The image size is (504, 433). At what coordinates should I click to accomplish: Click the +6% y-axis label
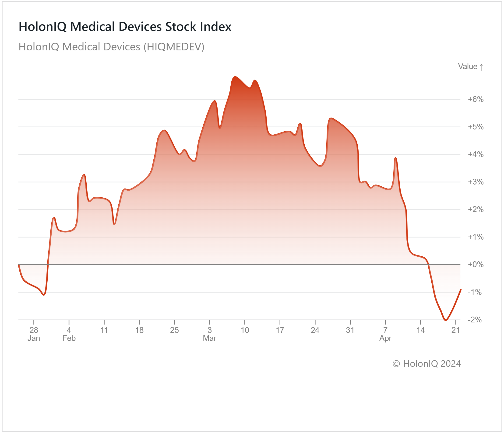click(x=476, y=99)
